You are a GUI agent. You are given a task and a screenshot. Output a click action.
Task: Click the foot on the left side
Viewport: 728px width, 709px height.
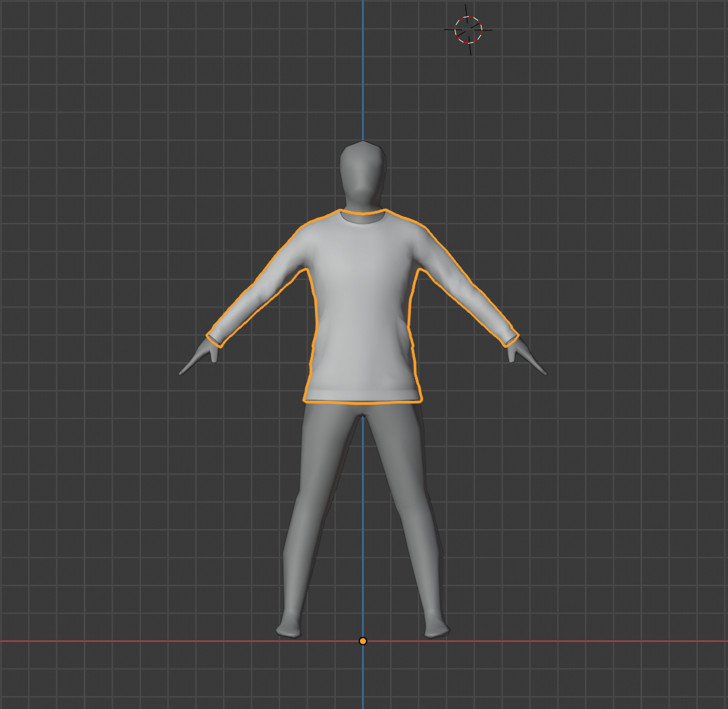(289, 629)
